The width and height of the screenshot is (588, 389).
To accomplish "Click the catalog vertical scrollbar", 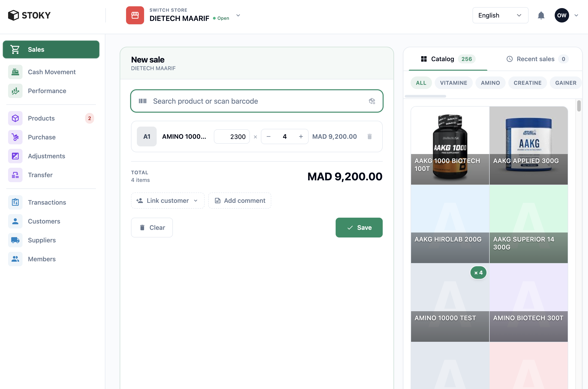I will tap(579, 106).
